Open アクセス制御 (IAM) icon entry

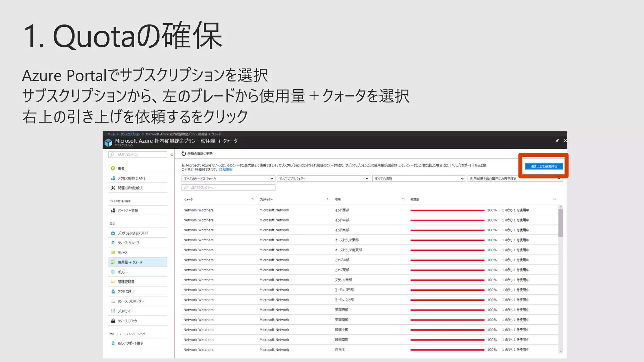113,178
